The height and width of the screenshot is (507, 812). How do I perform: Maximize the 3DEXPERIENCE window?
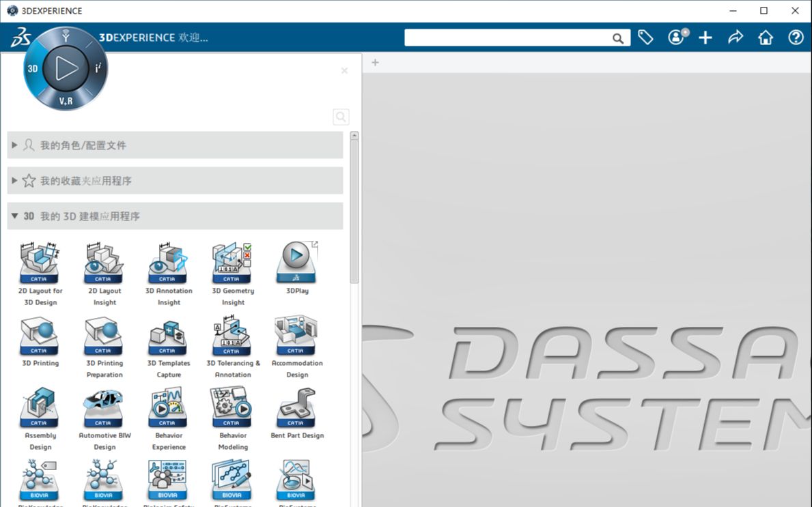click(764, 10)
